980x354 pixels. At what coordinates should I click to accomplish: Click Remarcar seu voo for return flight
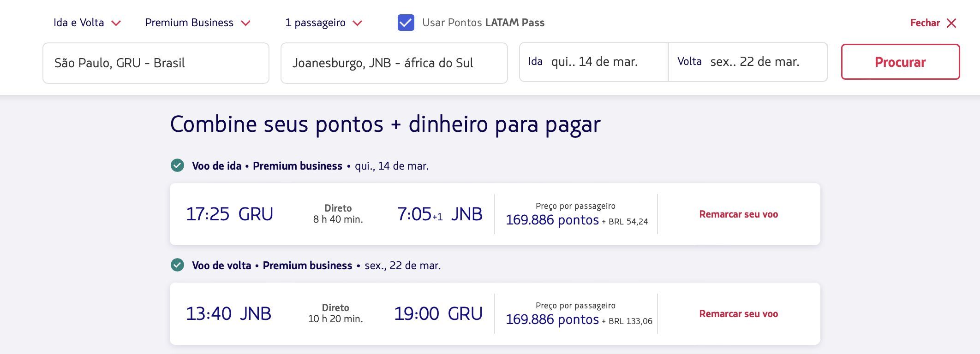[738, 314]
